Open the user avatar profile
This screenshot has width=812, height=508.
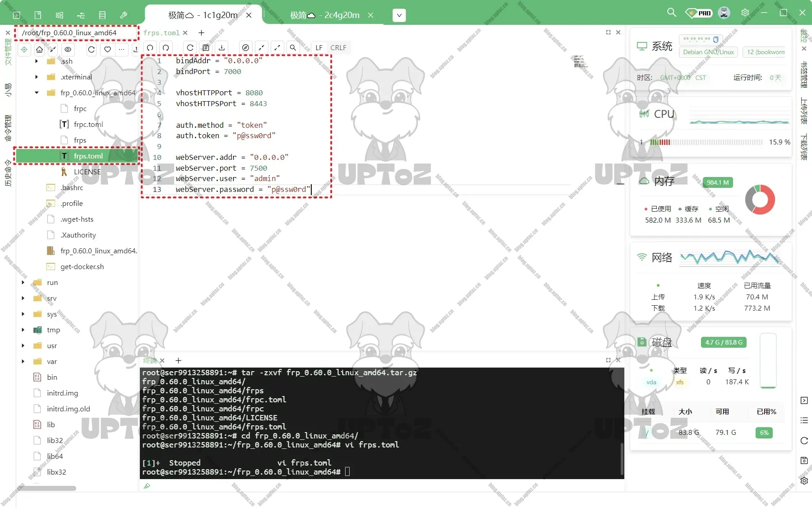click(x=724, y=13)
